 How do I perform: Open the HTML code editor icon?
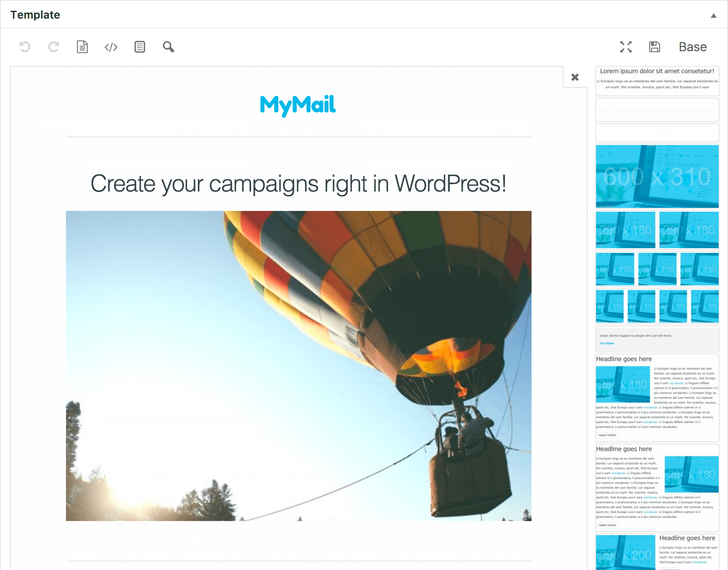click(x=111, y=47)
